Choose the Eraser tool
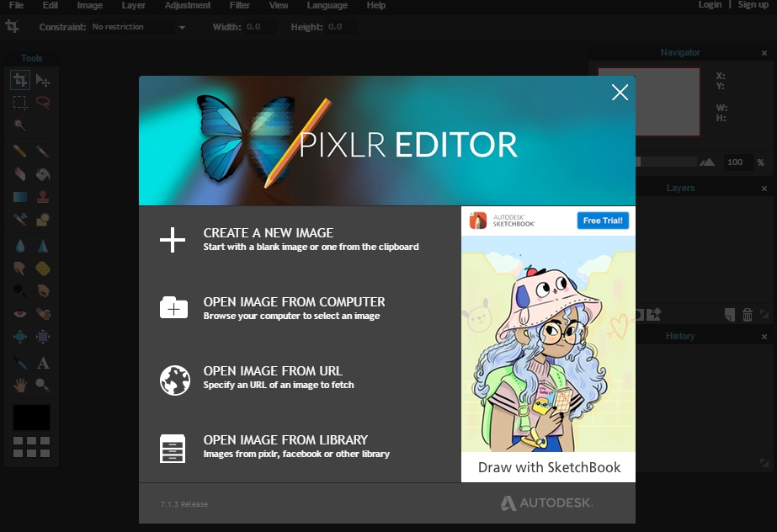 coord(20,174)
